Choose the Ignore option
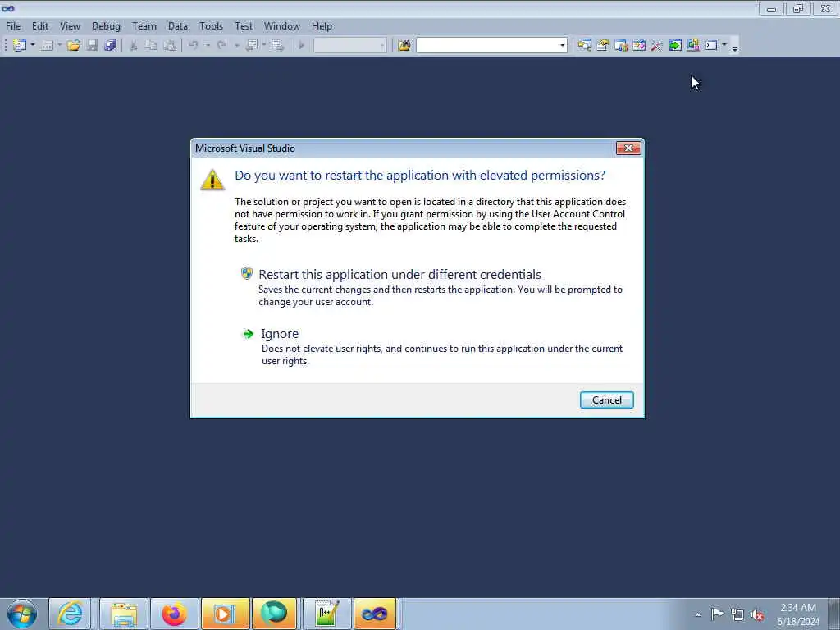Image resolution: width=840 pixels, height=630 pixels. 431,347
